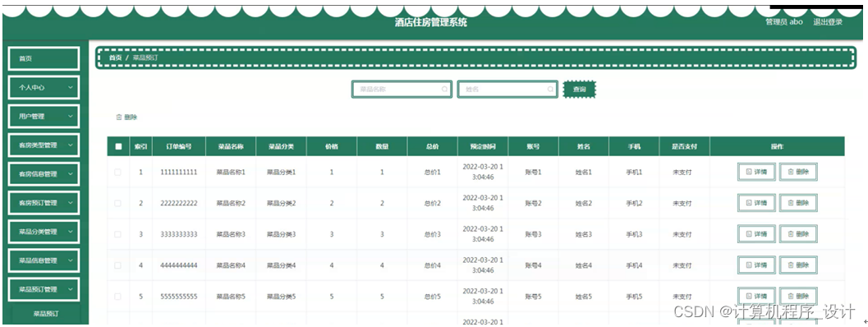Click cell 菜品分类2
Viewport: 868px width, 327px height.
pos(281,204)
